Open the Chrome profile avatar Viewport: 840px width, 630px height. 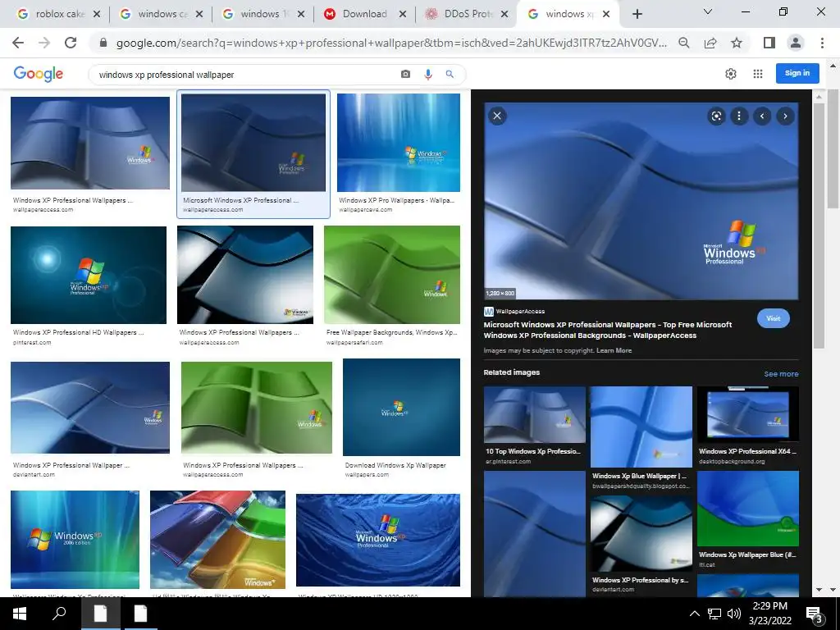[x=796, y=43]
